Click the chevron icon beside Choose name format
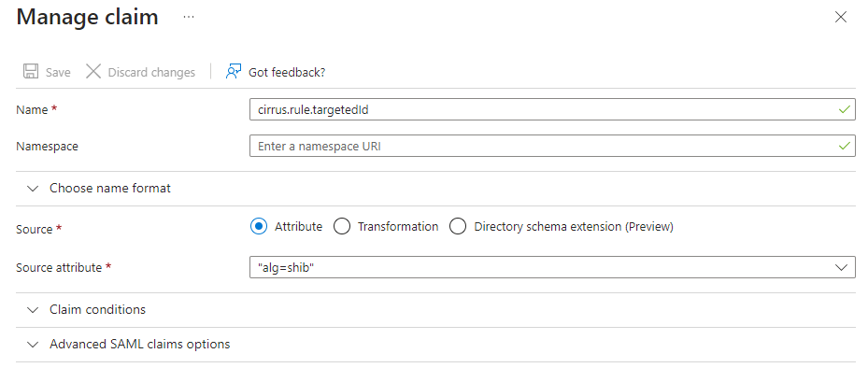Viewport: 868px width, 382px height. pos(33,188)
